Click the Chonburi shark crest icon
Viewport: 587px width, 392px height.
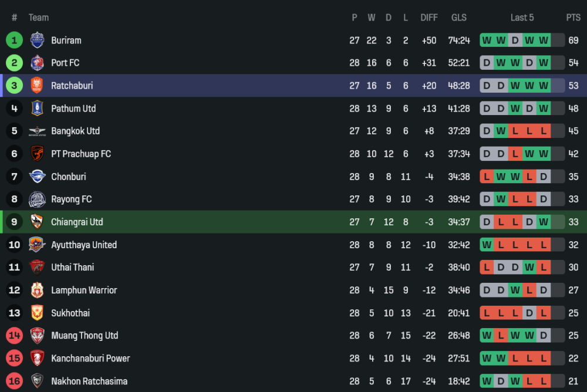(37, 177)
